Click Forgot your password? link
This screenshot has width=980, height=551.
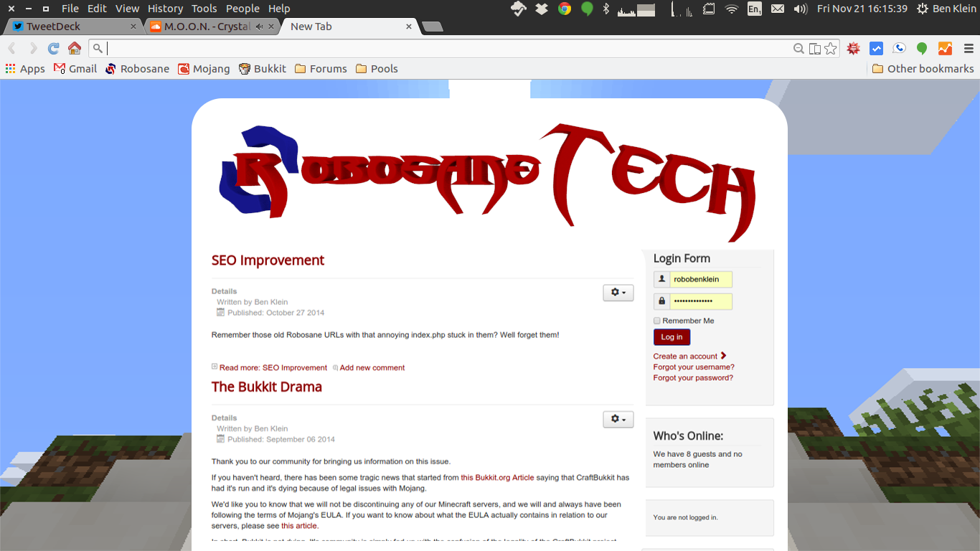(693, 377)
